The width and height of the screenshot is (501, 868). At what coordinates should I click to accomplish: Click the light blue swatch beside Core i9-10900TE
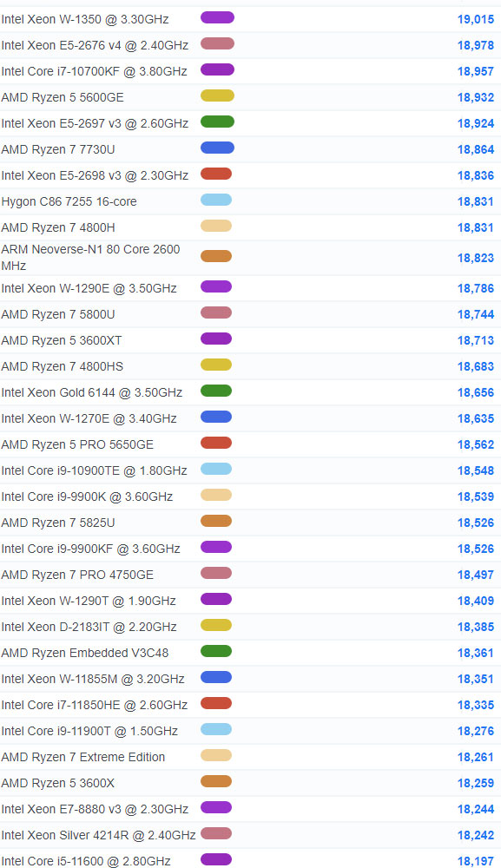(x=216, y=469)
